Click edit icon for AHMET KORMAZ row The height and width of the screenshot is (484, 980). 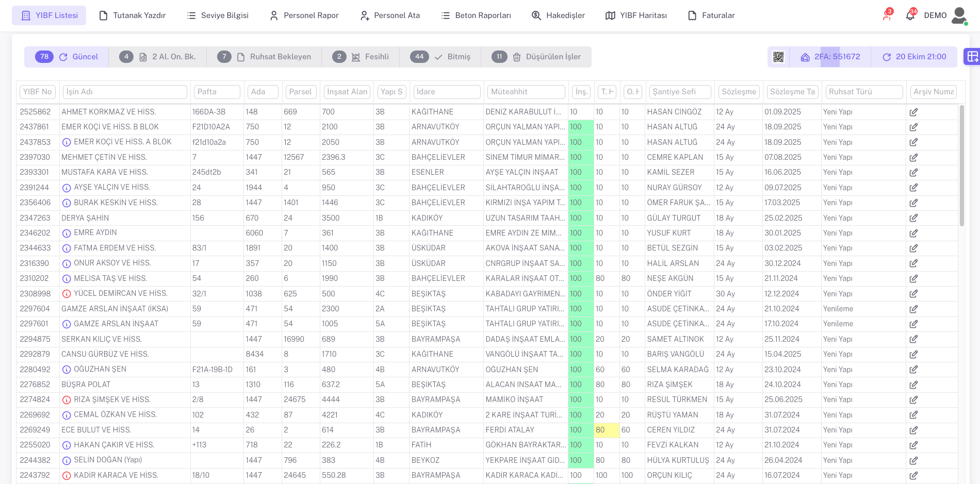pos(913,112)
